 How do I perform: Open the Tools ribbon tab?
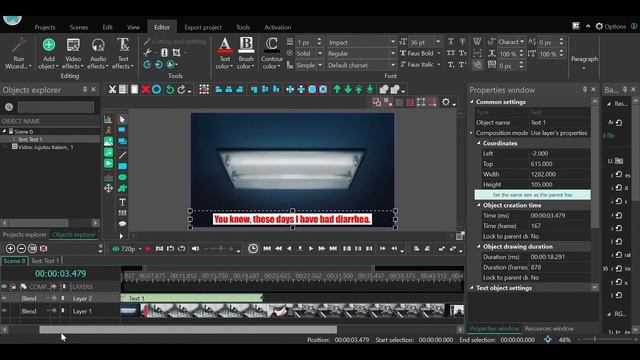[x=243, y=27]
